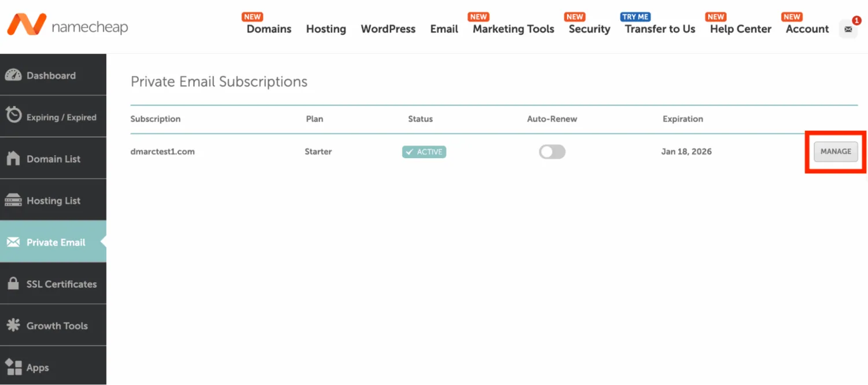Click the Domain List house icon

[x=13, y=158]
